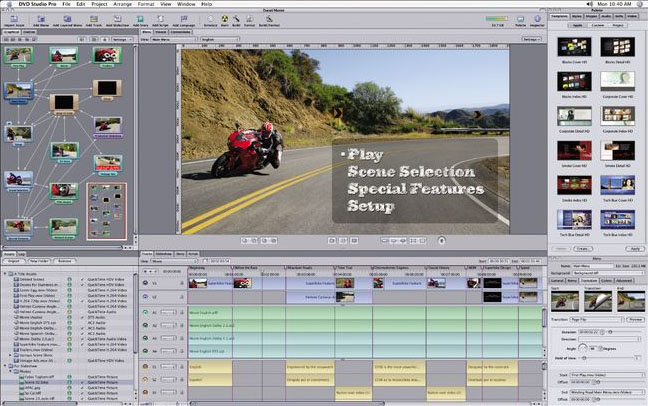Click the Add Script toolbar icon
The height and width of the screenshot is (406, 648).
click(x=160, y=19)
